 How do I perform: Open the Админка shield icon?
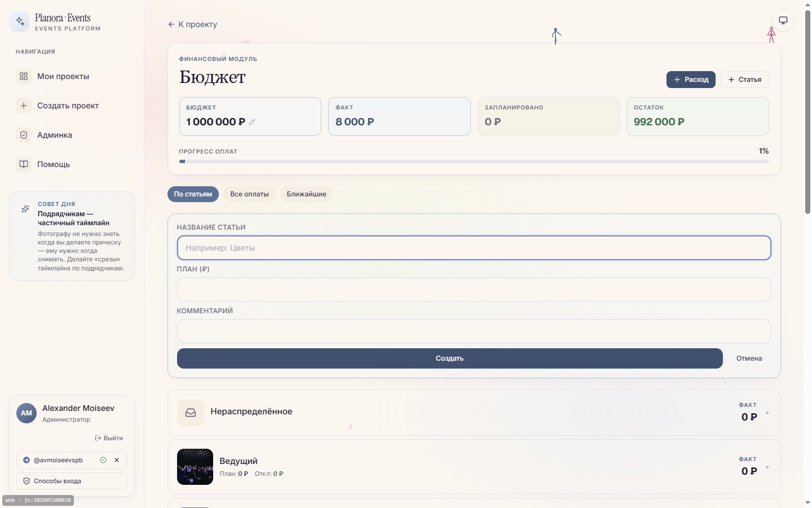coord(24,135)
